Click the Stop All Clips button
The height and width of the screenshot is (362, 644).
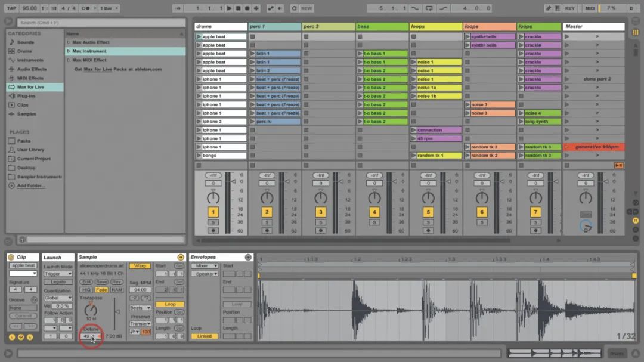(x=618, y=165)
